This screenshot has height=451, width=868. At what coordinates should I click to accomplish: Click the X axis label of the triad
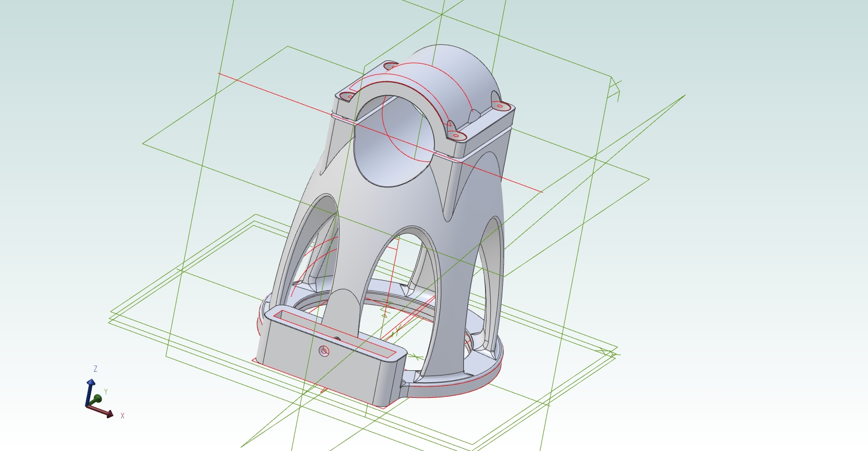click(x=122, y=416)
